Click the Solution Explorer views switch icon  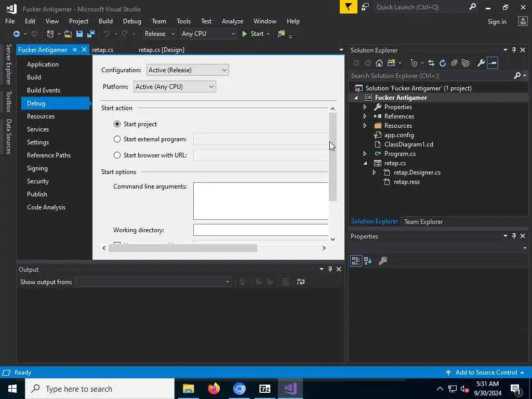pyautogui.click(x=391, y=63)
